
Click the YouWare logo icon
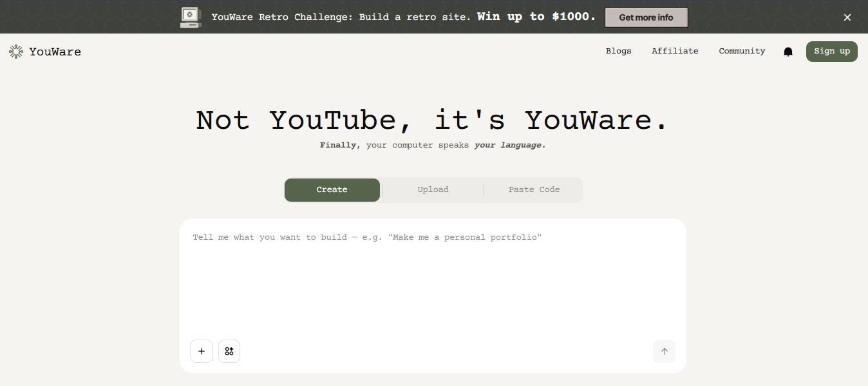(x=16, y=52)
